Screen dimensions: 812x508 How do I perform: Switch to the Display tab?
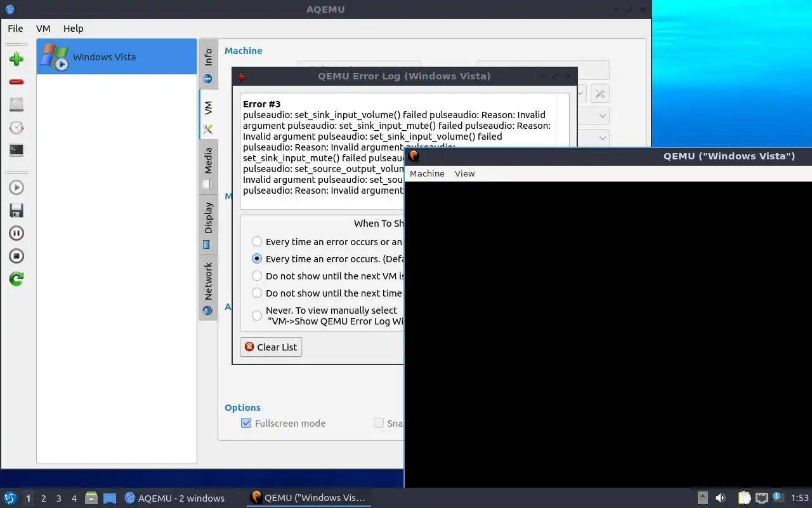pos(208,224)
